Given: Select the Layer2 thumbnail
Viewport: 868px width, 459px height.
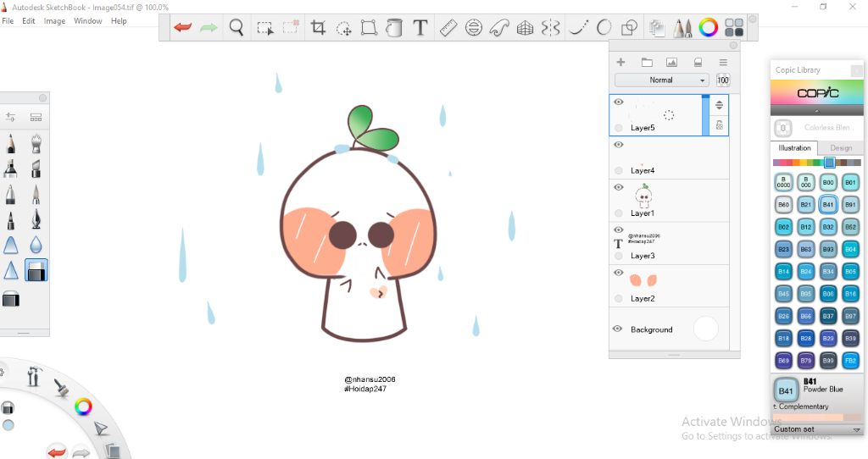Looking at the screenshot, I should coord(644,280).
